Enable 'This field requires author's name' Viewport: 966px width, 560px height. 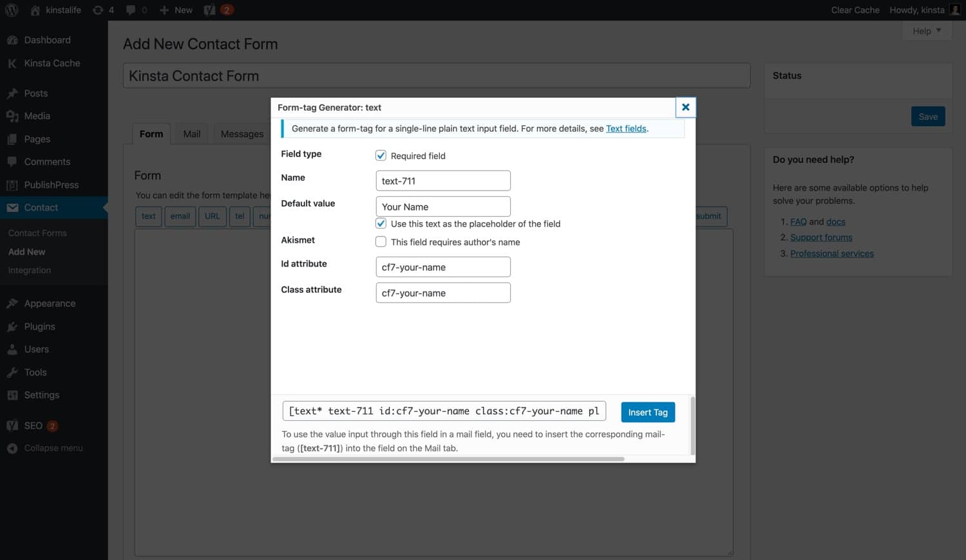click(x=381, y=241)
